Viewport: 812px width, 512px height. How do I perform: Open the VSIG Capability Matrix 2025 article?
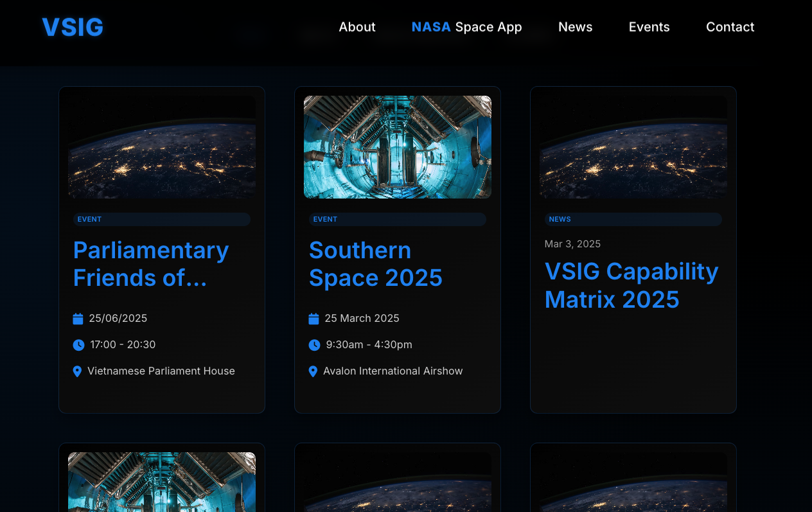click(631, 285)
